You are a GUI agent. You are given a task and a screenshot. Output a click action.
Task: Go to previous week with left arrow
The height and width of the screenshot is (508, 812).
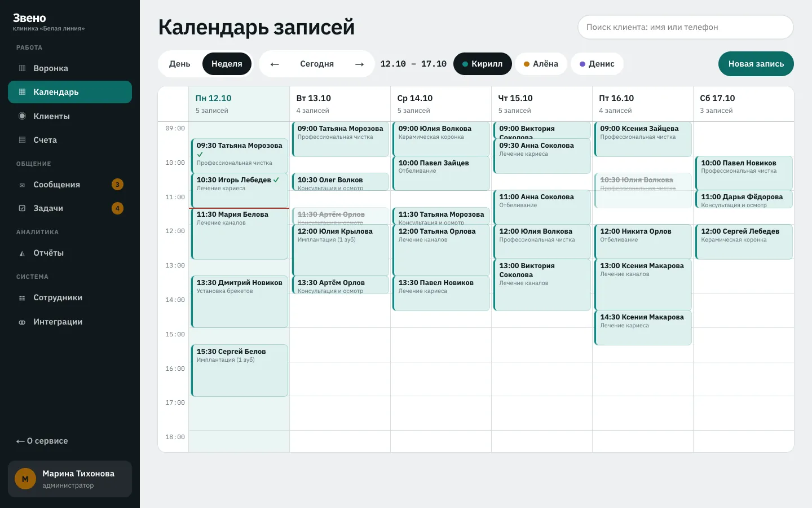tap(275, 64)
